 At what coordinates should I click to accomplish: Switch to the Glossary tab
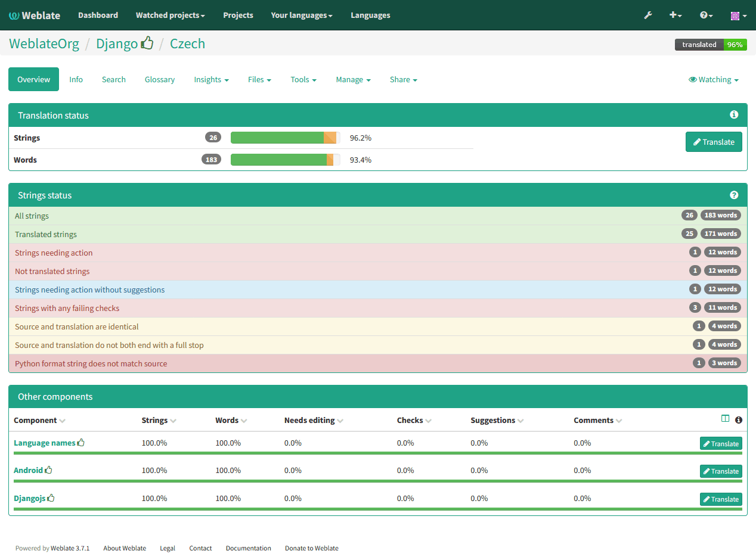point(160,79)
